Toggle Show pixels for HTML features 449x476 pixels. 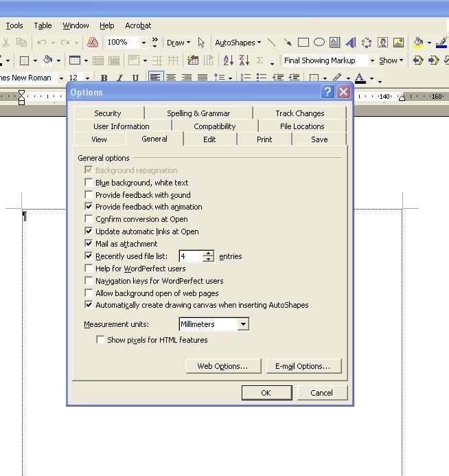click(x=100, y=340)
